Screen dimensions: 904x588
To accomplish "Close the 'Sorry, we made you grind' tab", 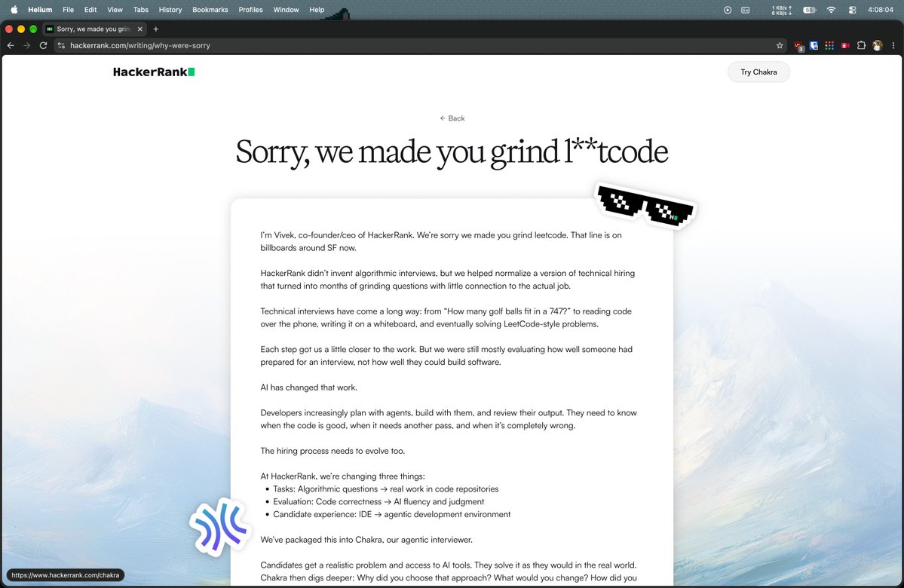I will coord(139,29).
